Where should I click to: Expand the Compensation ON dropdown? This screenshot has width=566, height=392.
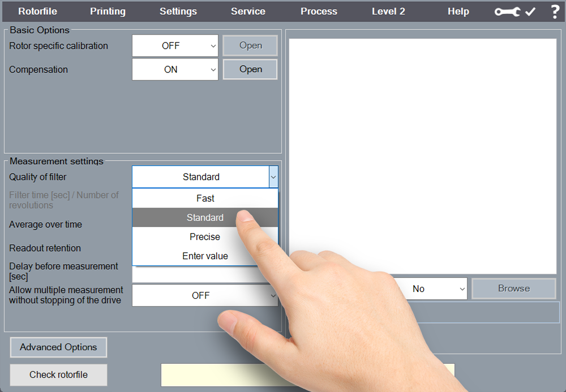(x=175, y=70)
